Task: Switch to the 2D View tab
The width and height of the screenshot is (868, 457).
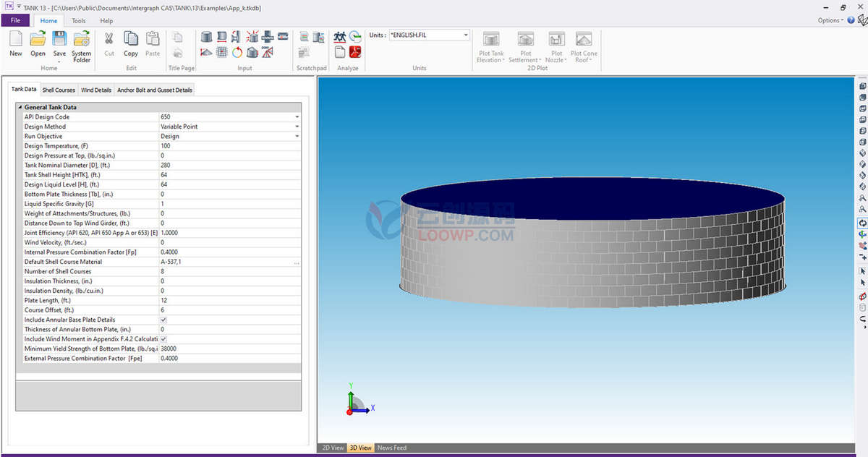Action: (333, 448)
